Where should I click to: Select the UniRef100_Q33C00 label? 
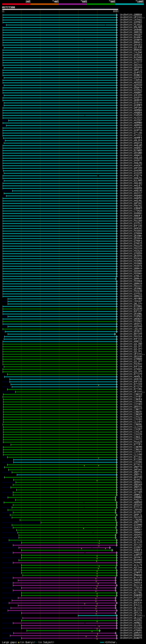[131, 103]
